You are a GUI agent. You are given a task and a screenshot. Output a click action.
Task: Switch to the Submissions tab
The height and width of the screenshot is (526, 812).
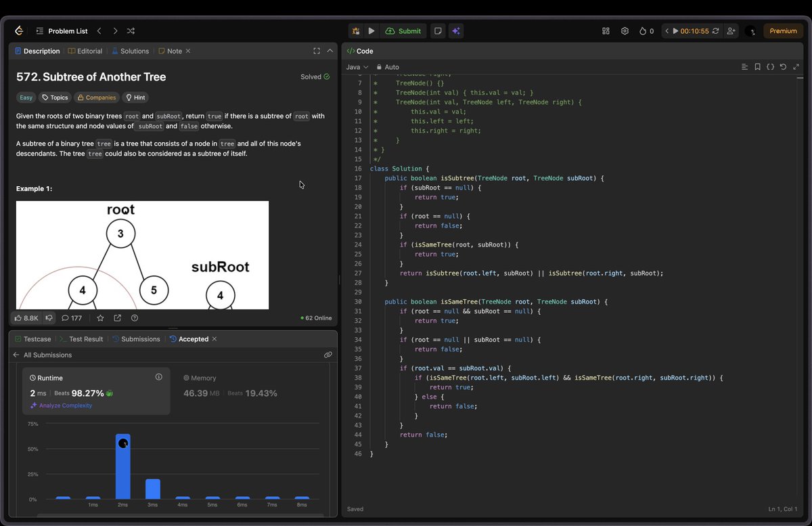(136, 338)
